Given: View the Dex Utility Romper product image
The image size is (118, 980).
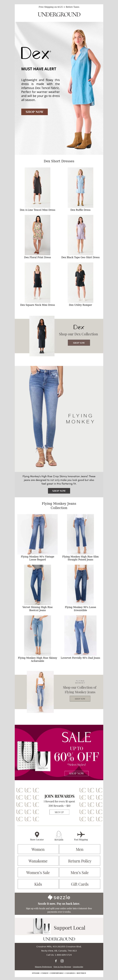Looking at the screenshot, I should coord(80,282).
